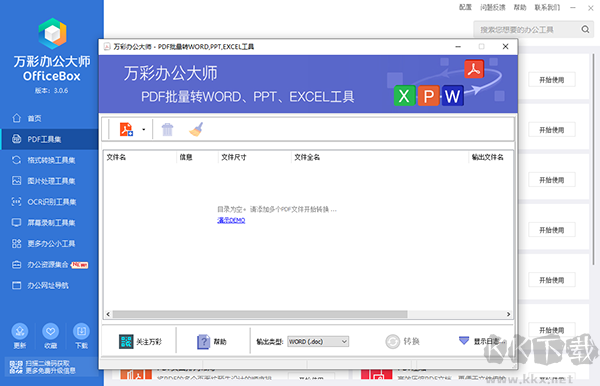Click the add PDF file icon
This screenshot has height=386, width=600.
(126, 129)
